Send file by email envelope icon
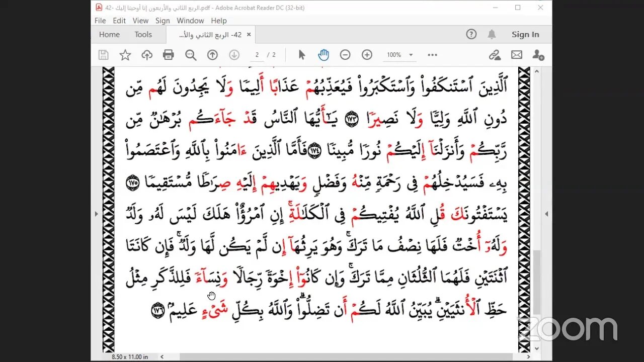The height and width of the screenshot is (362, 644). click(517, 55)
